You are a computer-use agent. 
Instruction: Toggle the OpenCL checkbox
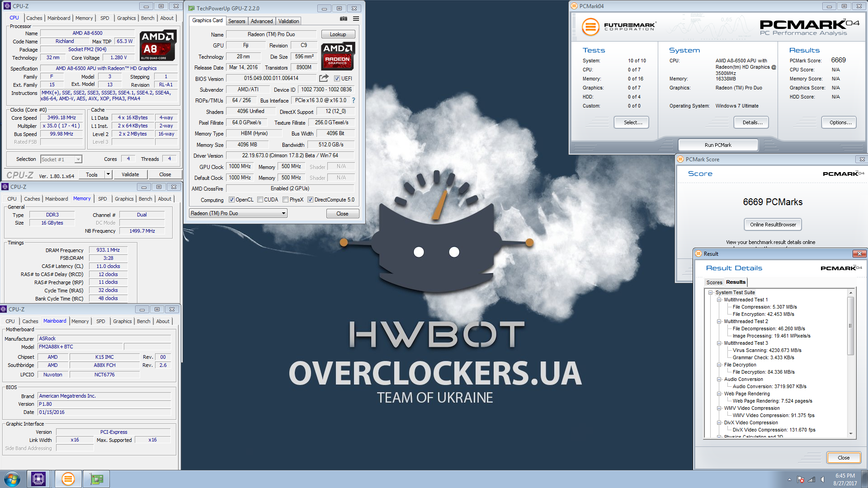[x=231, y=200]
